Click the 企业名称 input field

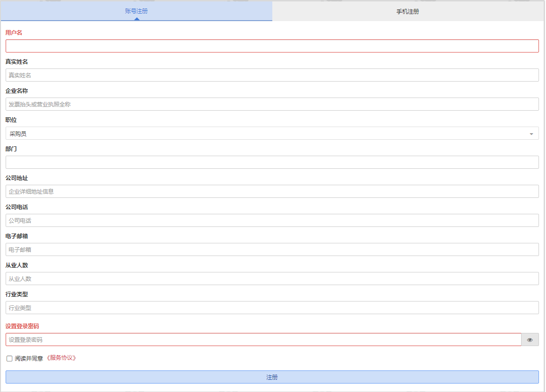pyautogui.click(x=272, y=104)
